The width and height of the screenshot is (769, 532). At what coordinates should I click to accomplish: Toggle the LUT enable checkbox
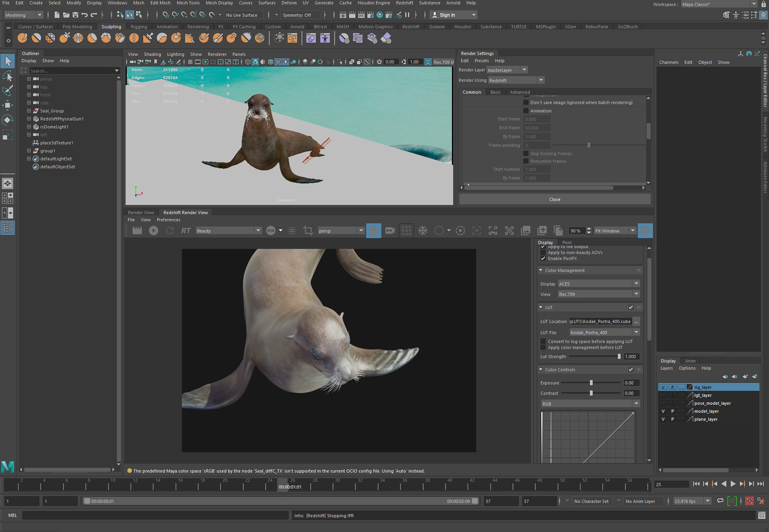pos(631,308)
